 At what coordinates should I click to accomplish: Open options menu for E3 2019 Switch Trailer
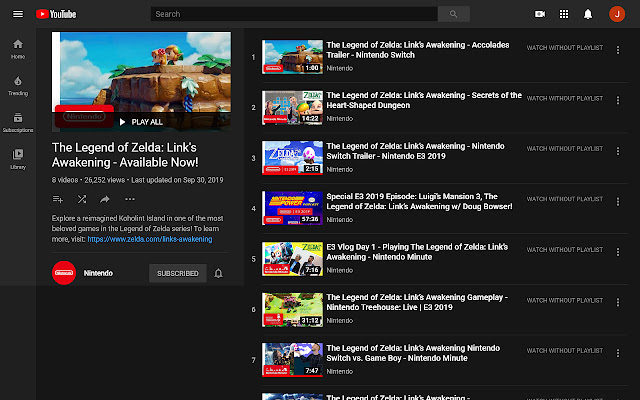pyautogui.click(x=618, y=151)
